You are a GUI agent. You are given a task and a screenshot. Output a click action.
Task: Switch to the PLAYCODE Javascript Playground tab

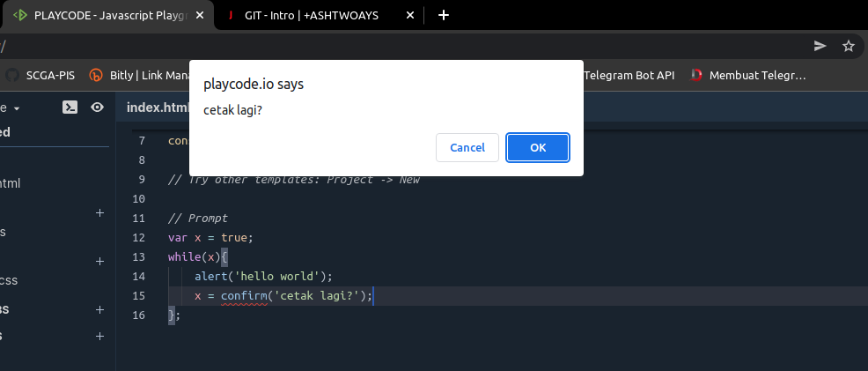pyautogui.click(x=108, y=16)
